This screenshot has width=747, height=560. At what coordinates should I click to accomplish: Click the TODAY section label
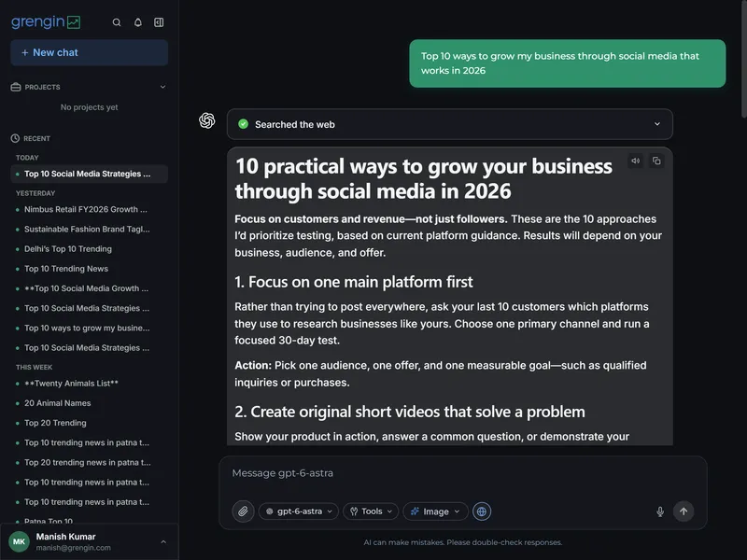(x=27, y=158)
